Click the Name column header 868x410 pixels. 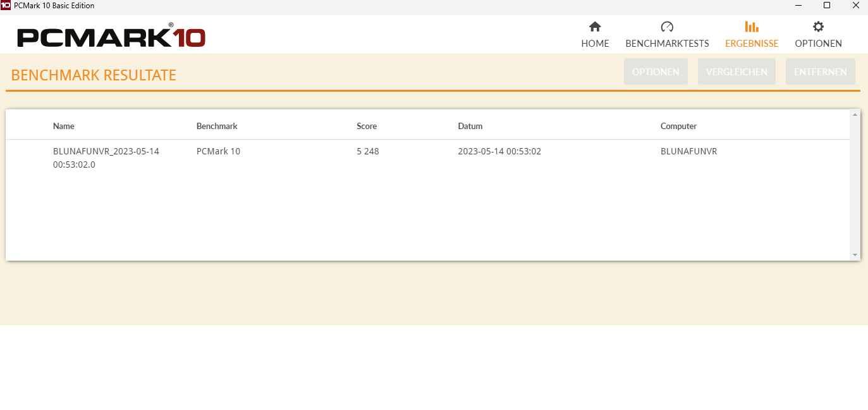coord(64,126)
